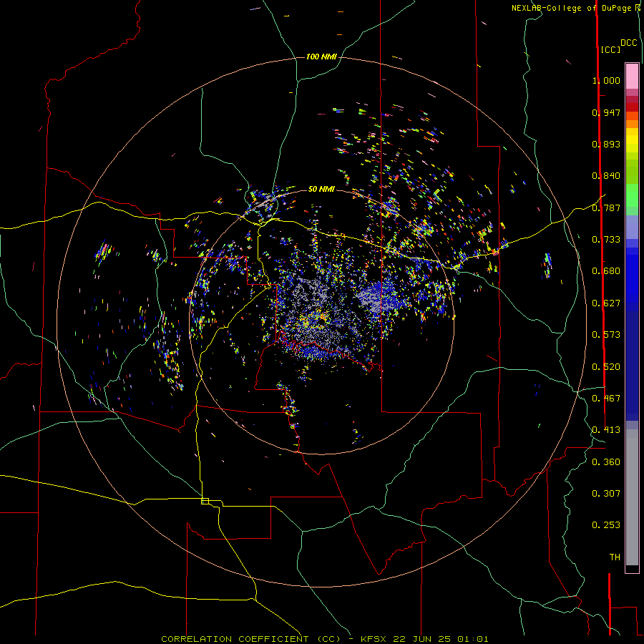Image resolution: width=644 pixels, height=644 pixels.
Task: Pick the dark navy swatch on the color bar
Action: pos(632,361)
